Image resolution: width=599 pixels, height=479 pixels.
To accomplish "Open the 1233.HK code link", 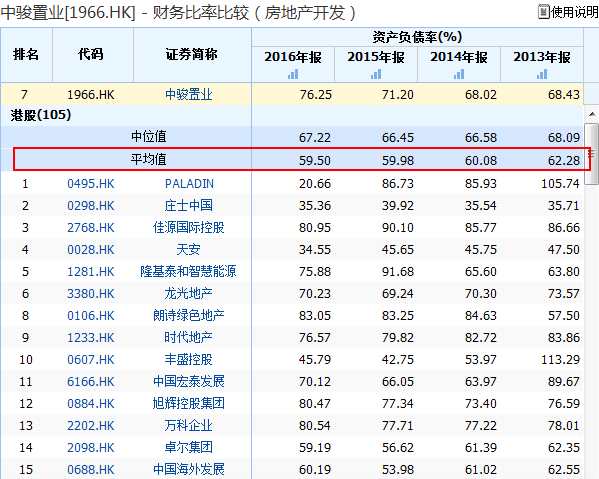I will click(91, 338).
